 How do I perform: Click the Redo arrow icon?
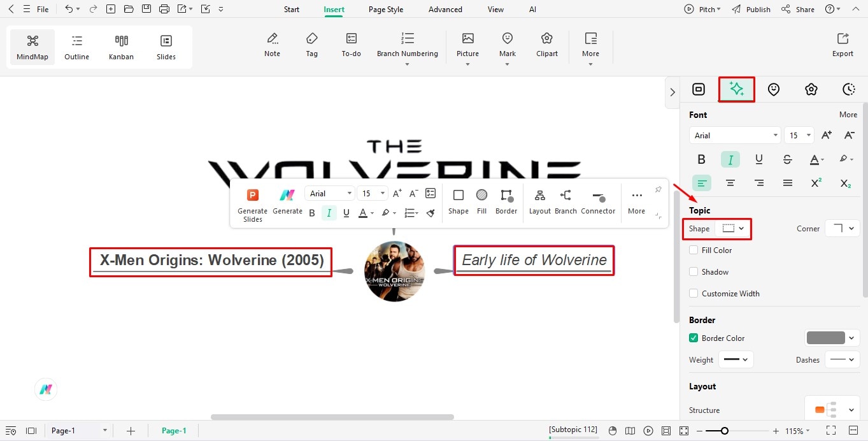pyautogui.click(x=93, y=9)
